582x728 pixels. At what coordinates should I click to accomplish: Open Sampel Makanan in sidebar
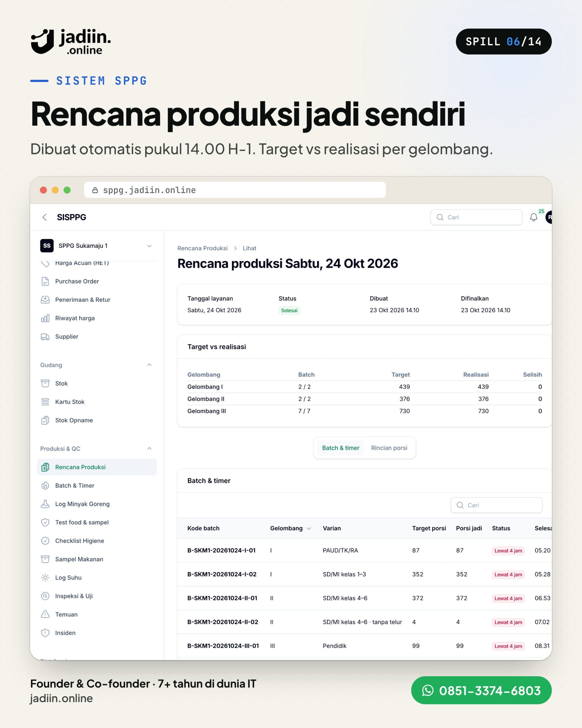pyautogui.click(x=97, y=559)
